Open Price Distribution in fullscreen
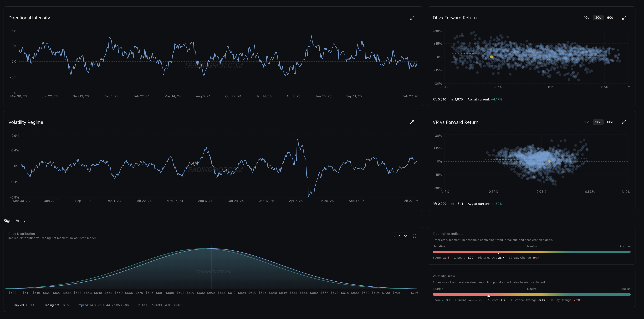The height and width of the screenshot is (319, 644). click(414, 236)
